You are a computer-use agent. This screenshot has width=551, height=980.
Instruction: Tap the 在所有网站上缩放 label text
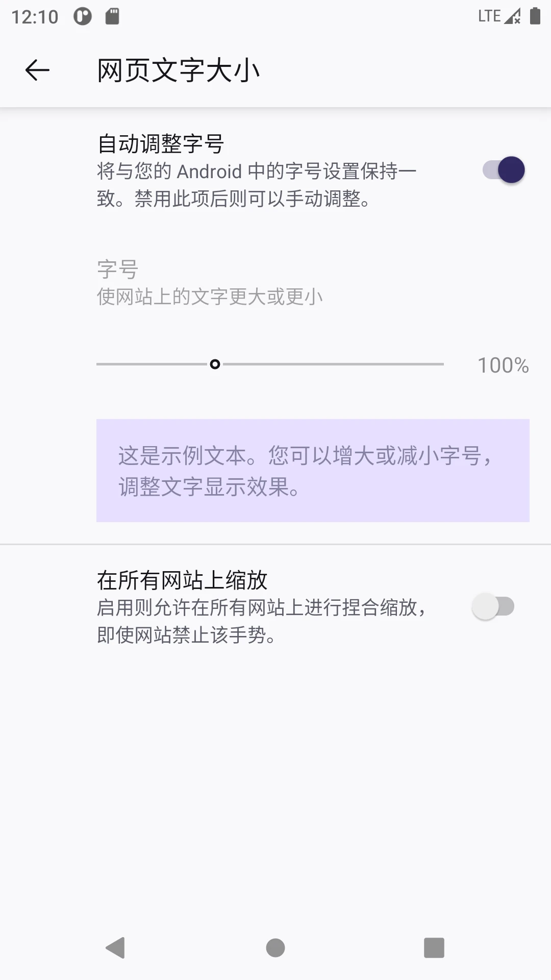coord(184,580)
